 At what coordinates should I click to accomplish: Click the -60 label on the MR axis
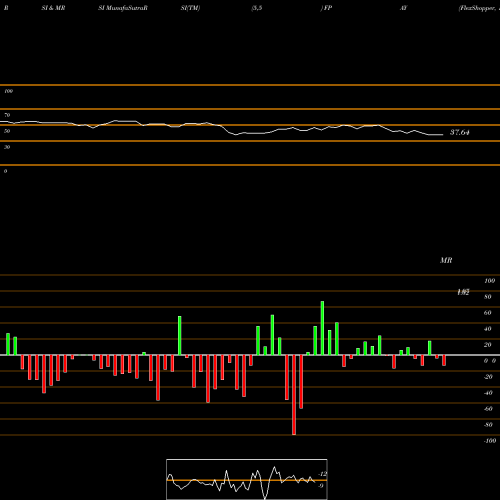click(x=488, y=409)
